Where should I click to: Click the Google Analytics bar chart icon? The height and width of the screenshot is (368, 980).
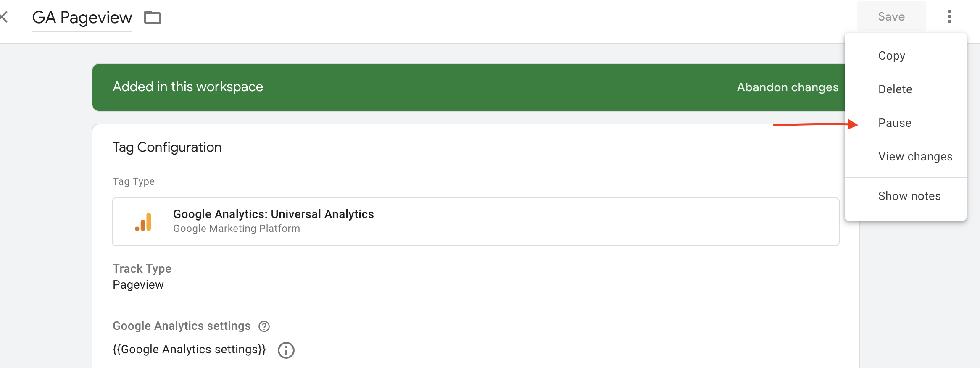click(143, 222)
